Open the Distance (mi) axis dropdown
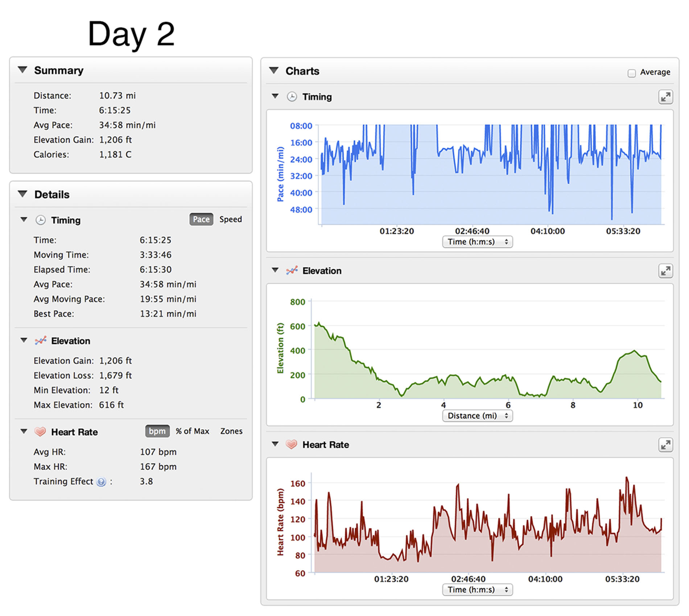Screen dimensions: 689x616 477,416
